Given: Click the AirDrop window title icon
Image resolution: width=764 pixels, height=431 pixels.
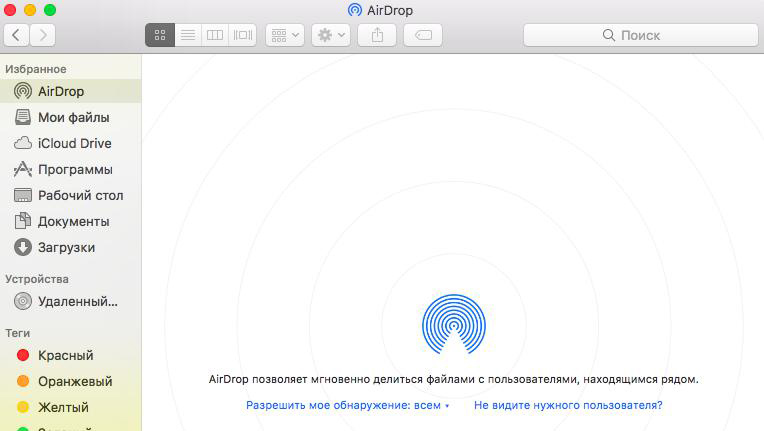Looking at the screenshot, I should pyautogui.click(x=355, y=10).
